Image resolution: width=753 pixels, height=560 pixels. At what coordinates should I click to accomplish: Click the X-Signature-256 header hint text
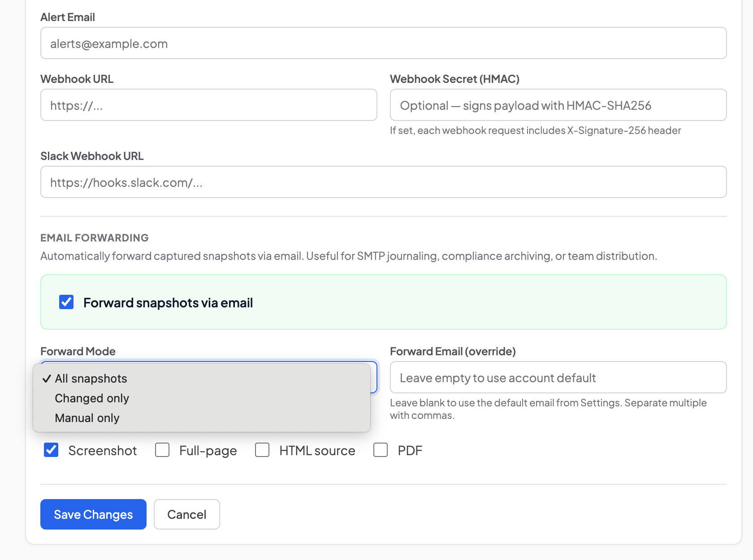535,130
